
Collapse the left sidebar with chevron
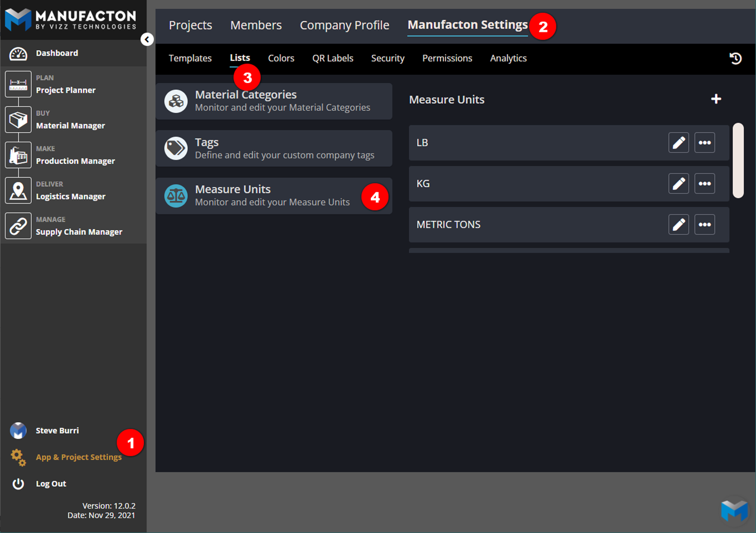pyautogui.click(x=147, y=39)
